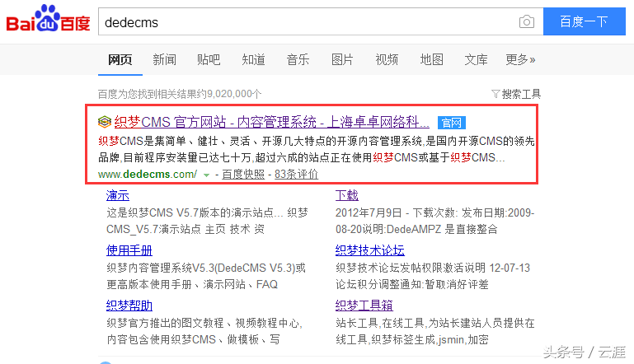
Task: Click the www.dedecms.com/ URL
Action: coord(148,174)
